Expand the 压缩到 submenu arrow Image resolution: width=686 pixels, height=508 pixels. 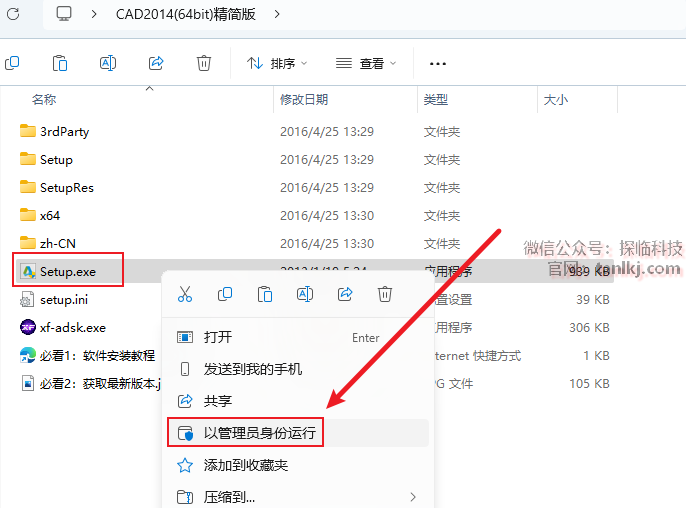[x=413, y=497]
